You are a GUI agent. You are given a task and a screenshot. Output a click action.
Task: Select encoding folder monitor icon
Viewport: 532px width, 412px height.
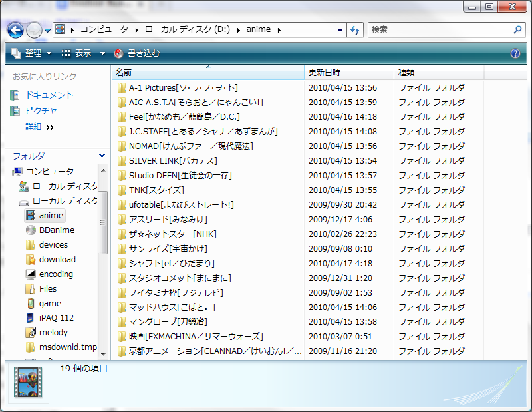[x=31, y=274]
